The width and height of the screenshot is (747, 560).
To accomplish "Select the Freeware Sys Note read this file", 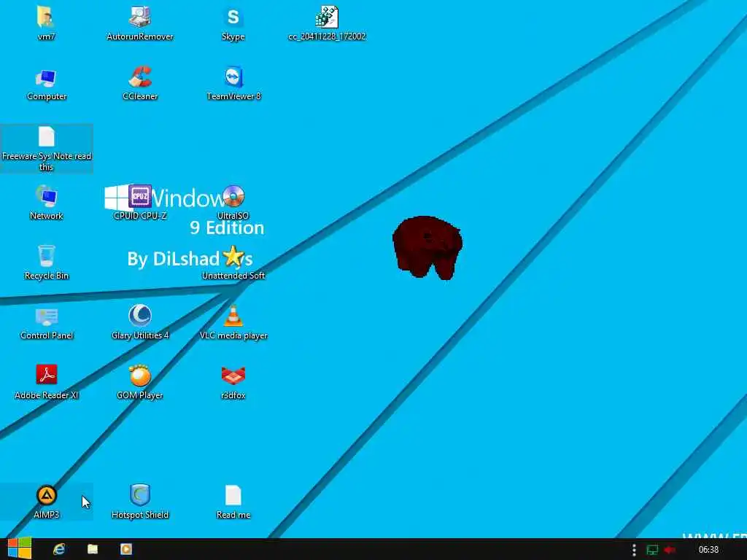I will point(46,149).
